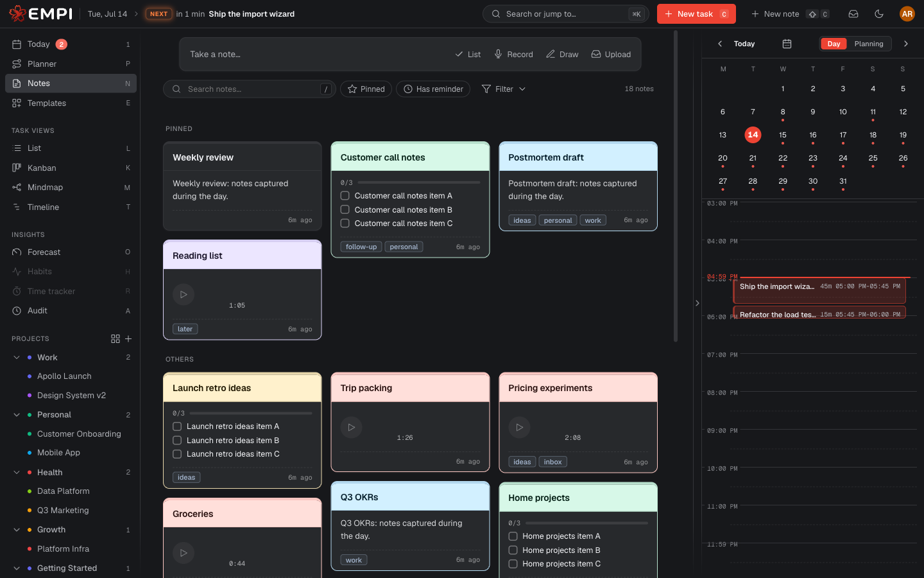Collapse the Health project group
This screenshot has width=924, height=578.
(17, 473)
